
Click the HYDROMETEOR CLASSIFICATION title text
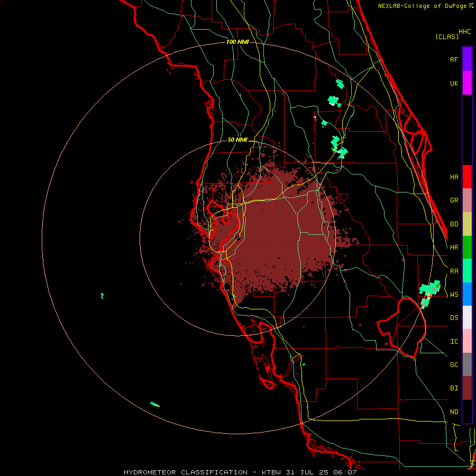(x=186, y=472)
